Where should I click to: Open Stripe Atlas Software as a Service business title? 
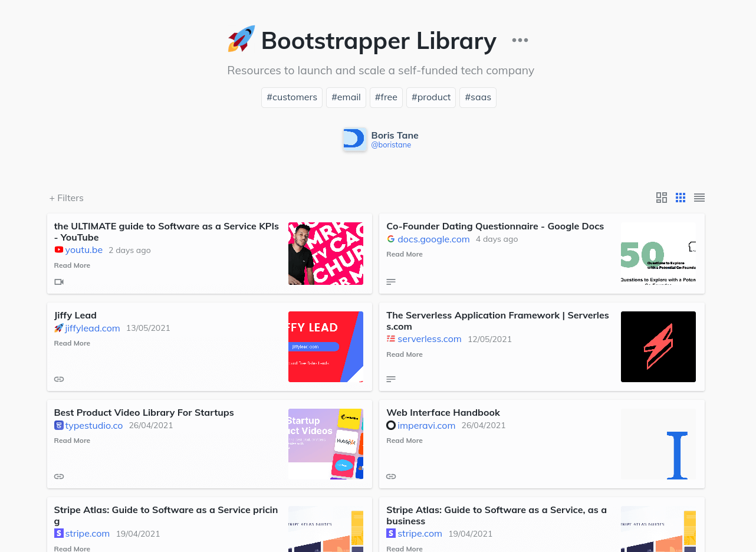point(497,515)
